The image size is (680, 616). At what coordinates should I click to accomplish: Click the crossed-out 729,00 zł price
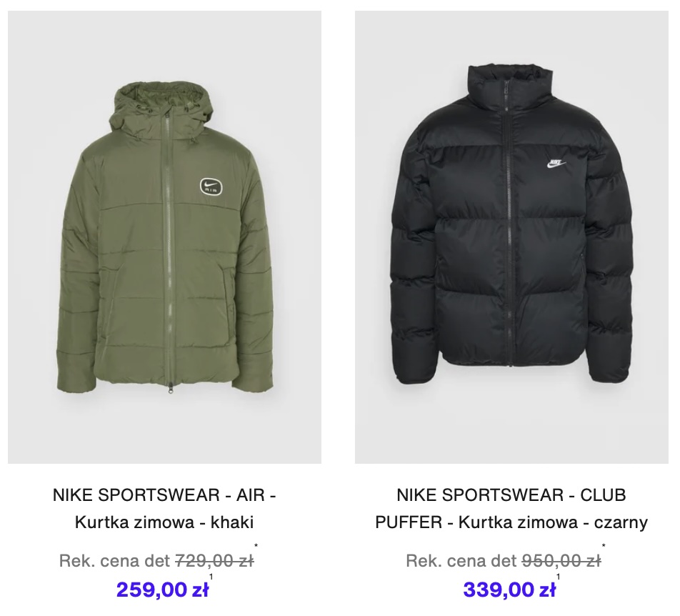click(x=214, y=561)
